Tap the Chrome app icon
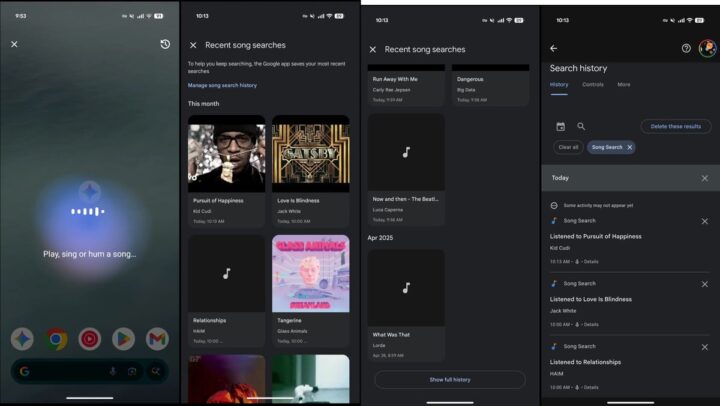The image size is (720, 406). tap(57, 339)
